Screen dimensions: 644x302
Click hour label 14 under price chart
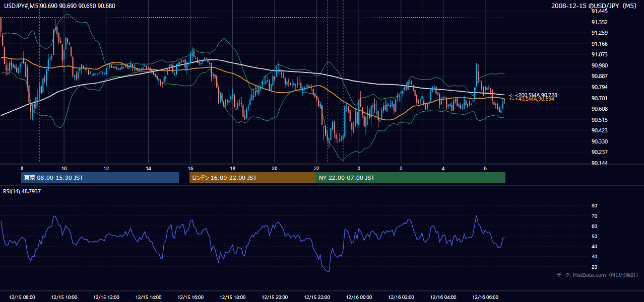point(148,168)
